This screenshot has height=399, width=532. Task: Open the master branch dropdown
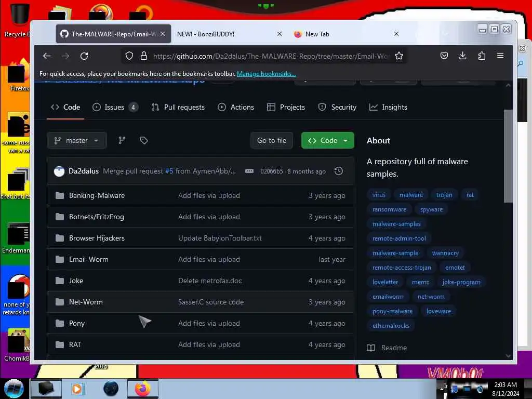pos(77,140)
